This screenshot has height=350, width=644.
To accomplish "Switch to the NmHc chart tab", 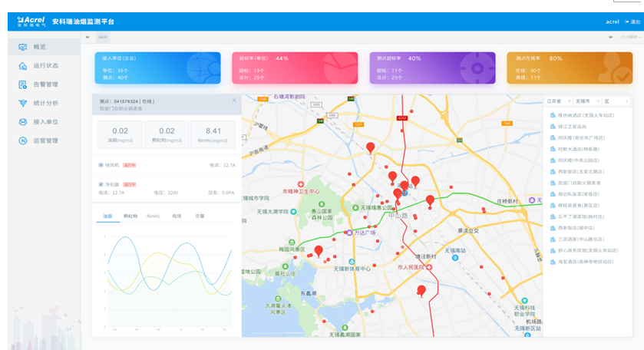I will 154,216.
